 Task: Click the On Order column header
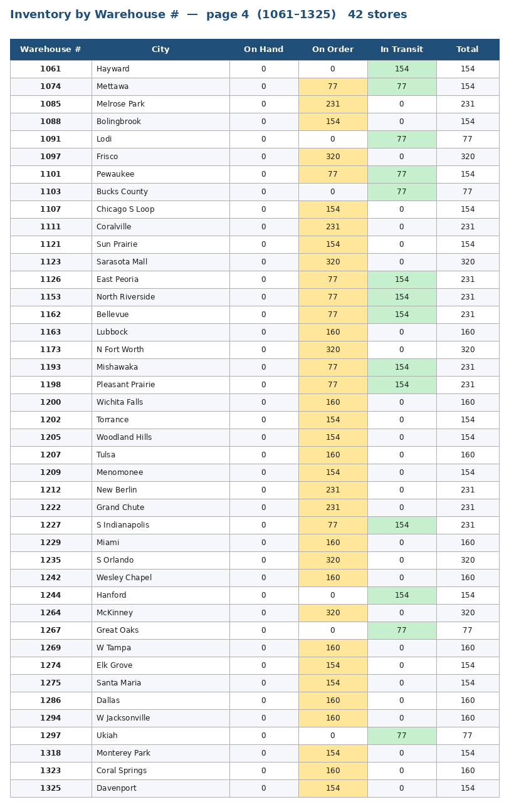click(x=333, y=49)
